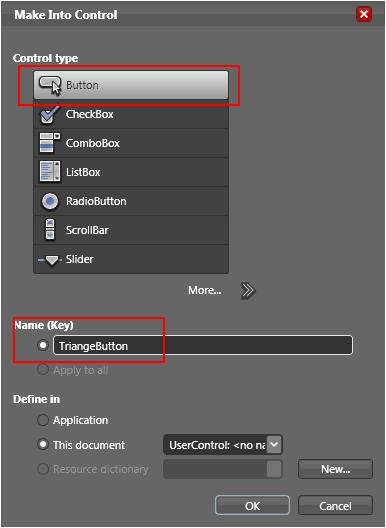The width and height of the screenshot is (386, 528).
Task: Open the UserControl document dropdown
Action: pyautogui.click(x=223, y=445)
